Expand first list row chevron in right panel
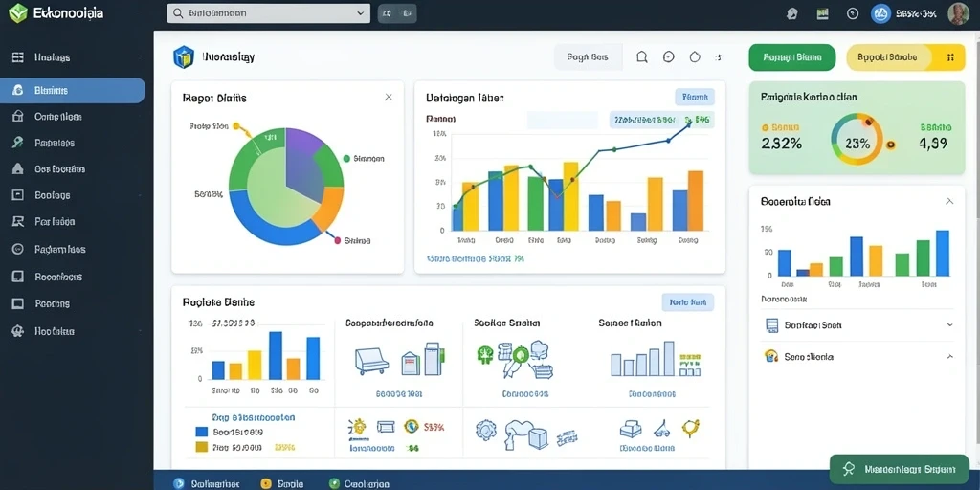Viewport: 980px width, 490px height. pyautogui.click(x=949, y=325)
